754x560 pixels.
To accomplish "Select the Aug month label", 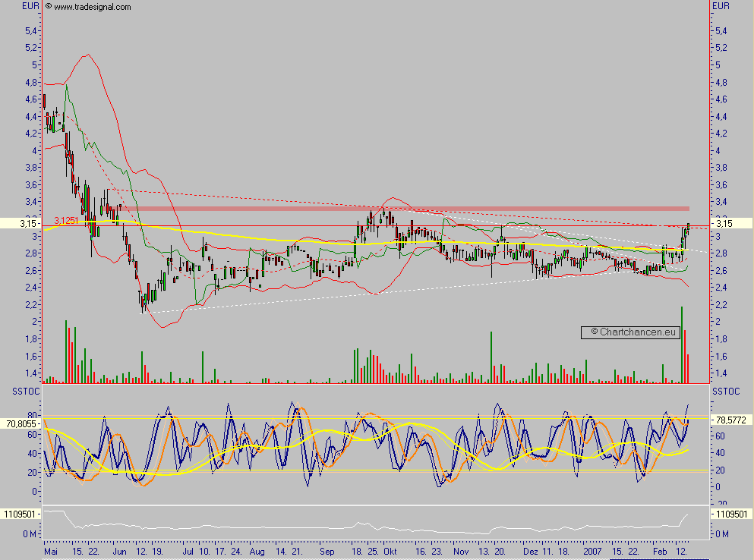I will [257, 552].
